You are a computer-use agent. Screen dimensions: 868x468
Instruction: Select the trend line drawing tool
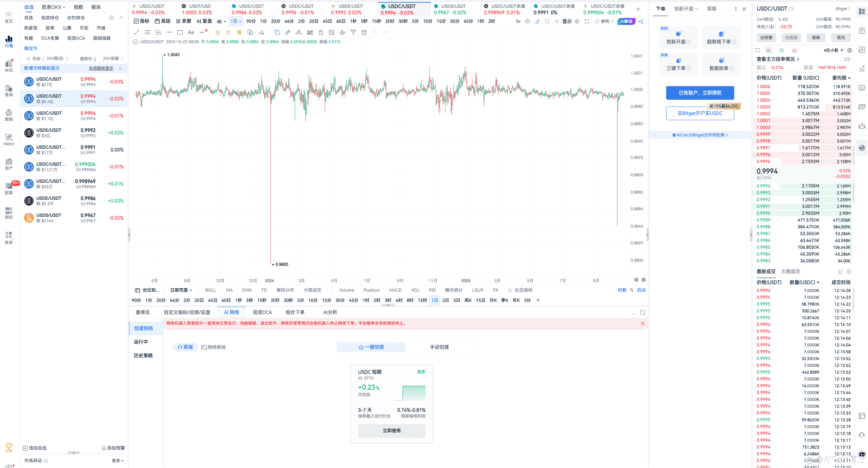pos(136,32)
